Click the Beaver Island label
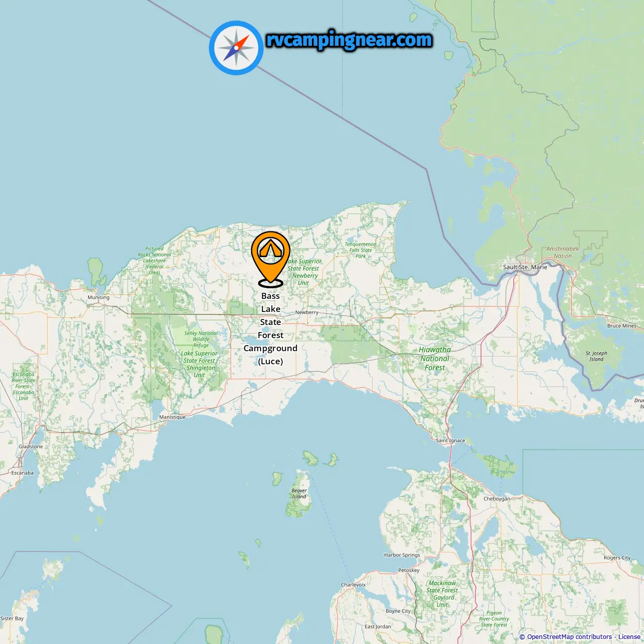 pyautogui.click(x=299, y=494)
